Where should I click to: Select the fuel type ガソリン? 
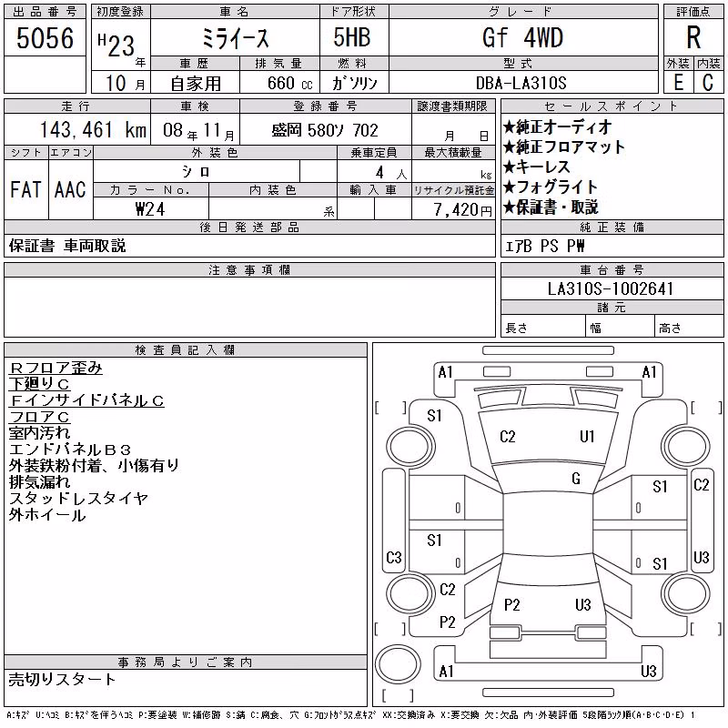pos(354,83)
